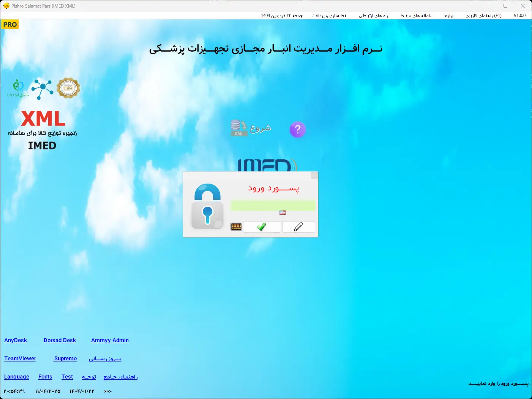
Task: Click the main software title heading
Action: click(x=266, y=49)
